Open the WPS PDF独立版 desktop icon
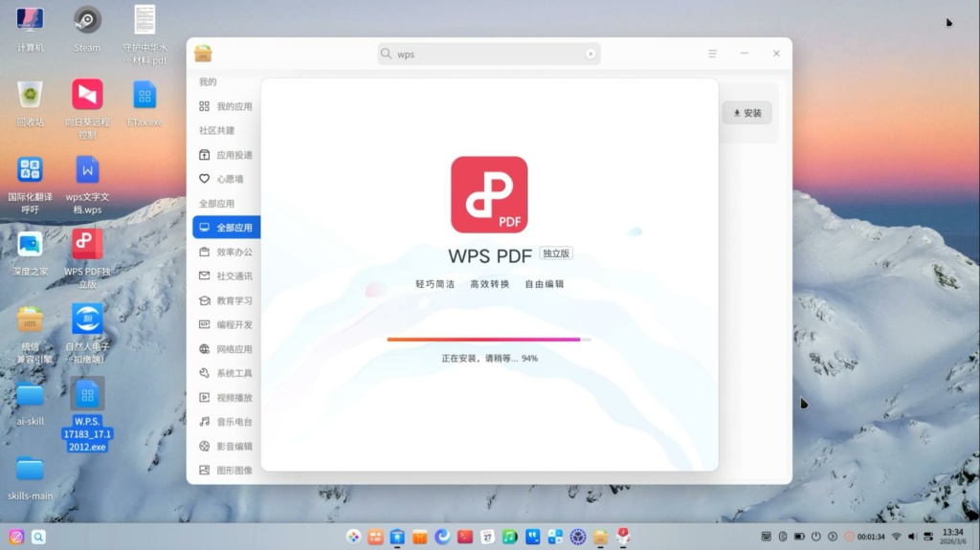 pos(87,244)
